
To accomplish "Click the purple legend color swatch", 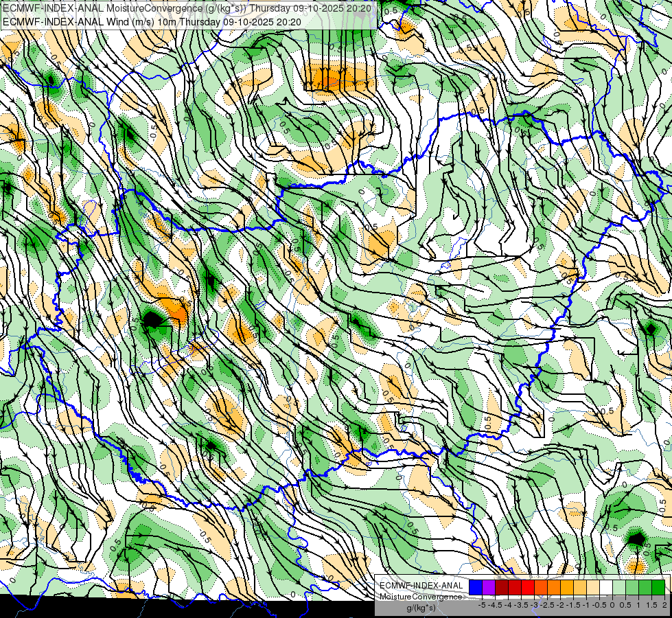I will point(489,587).
